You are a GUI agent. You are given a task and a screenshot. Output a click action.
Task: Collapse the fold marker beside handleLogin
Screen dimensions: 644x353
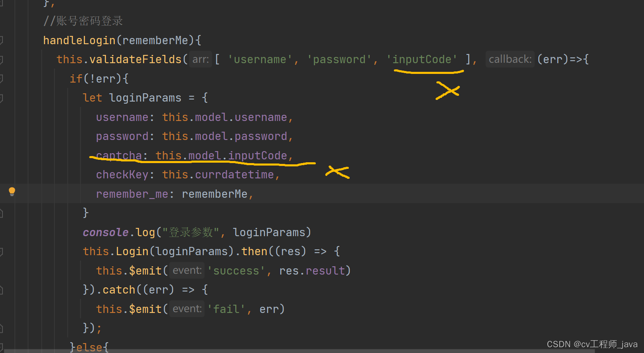(x=1, y=40)
